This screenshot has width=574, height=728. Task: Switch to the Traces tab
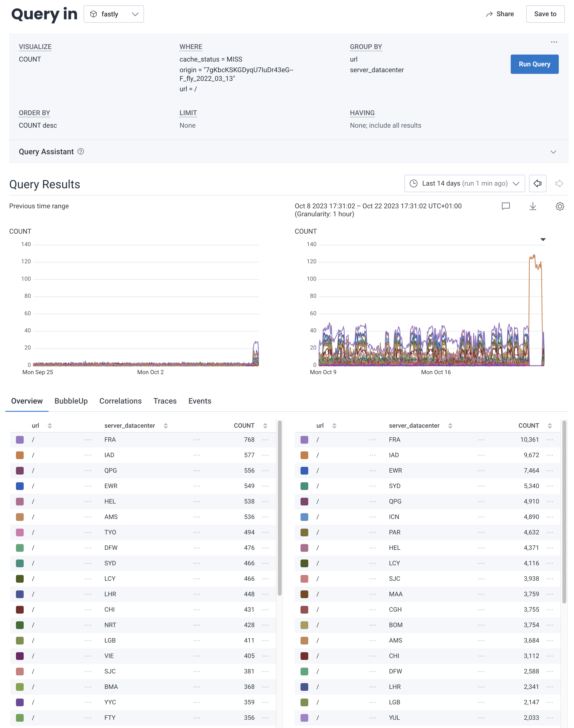click(x=165, y=401)
